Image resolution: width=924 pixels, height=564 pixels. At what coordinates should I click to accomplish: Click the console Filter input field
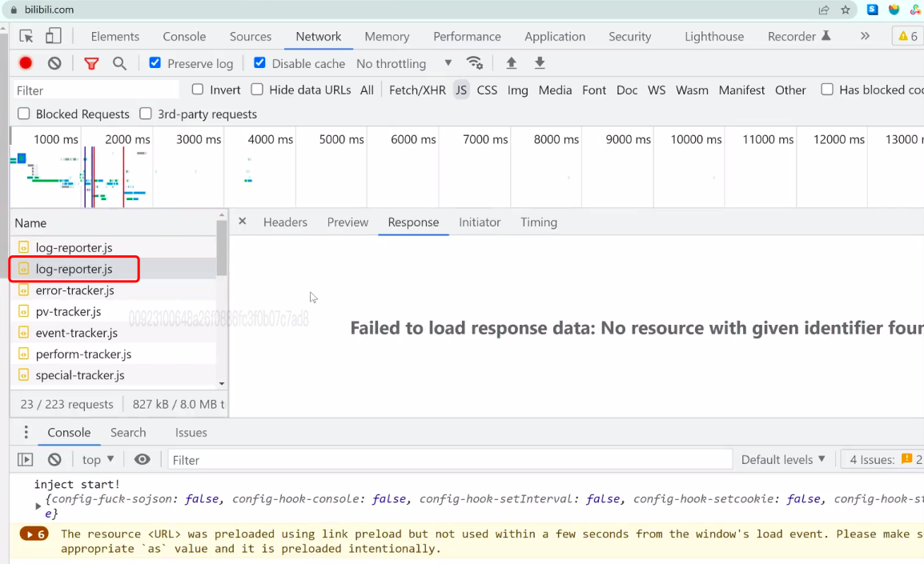click(x=448, y=459)
